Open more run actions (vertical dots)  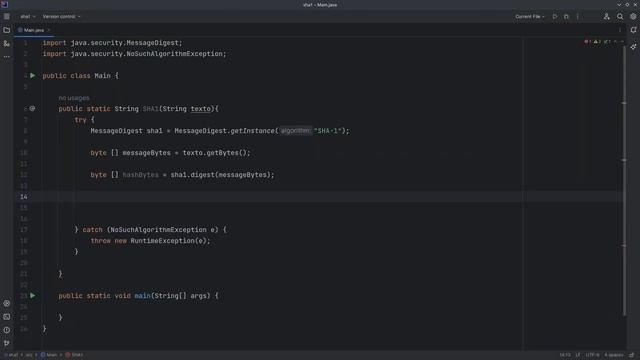point(578,17)
